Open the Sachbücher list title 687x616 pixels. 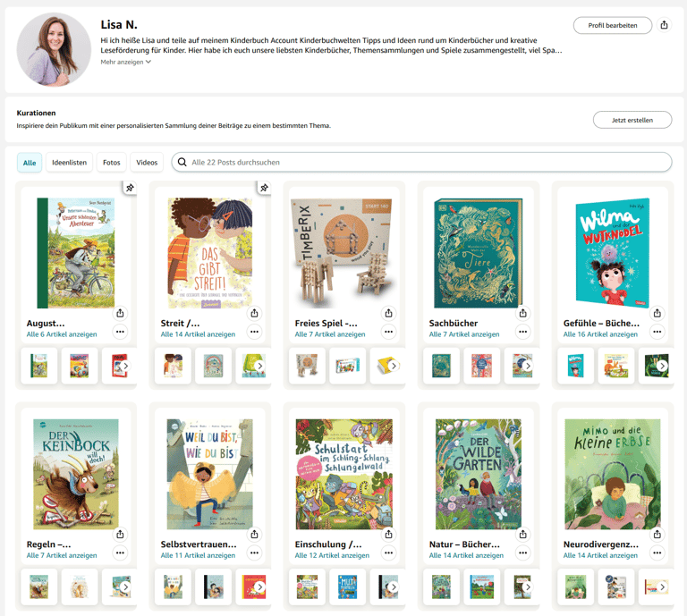coord(453,323)
